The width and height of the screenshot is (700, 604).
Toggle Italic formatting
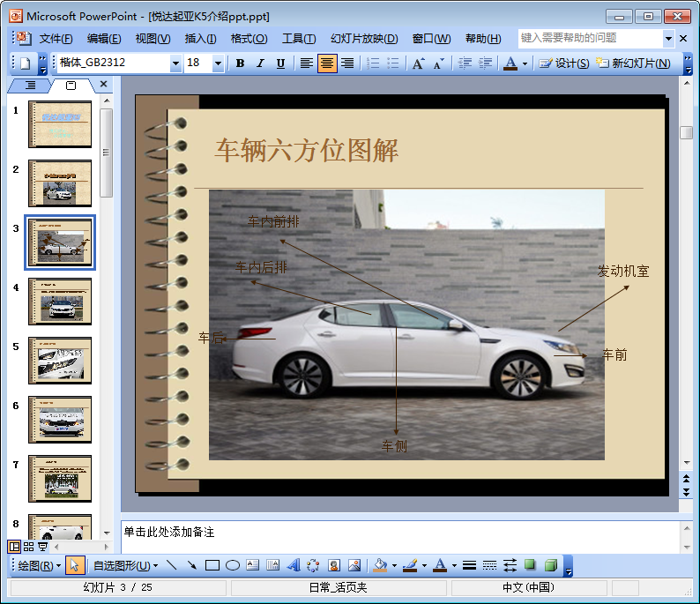260,63
